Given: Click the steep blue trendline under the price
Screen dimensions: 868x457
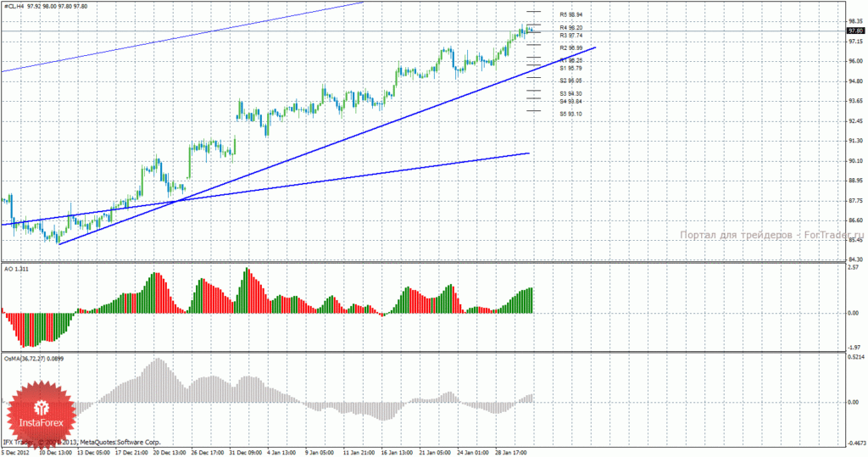Looking at the screenshot, I should point(326,146).
